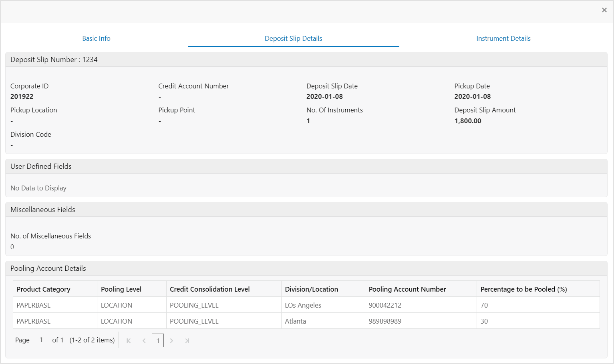Click the page number input field
The height and width of the screenshot is (364, 614).
tap(41, 340)
